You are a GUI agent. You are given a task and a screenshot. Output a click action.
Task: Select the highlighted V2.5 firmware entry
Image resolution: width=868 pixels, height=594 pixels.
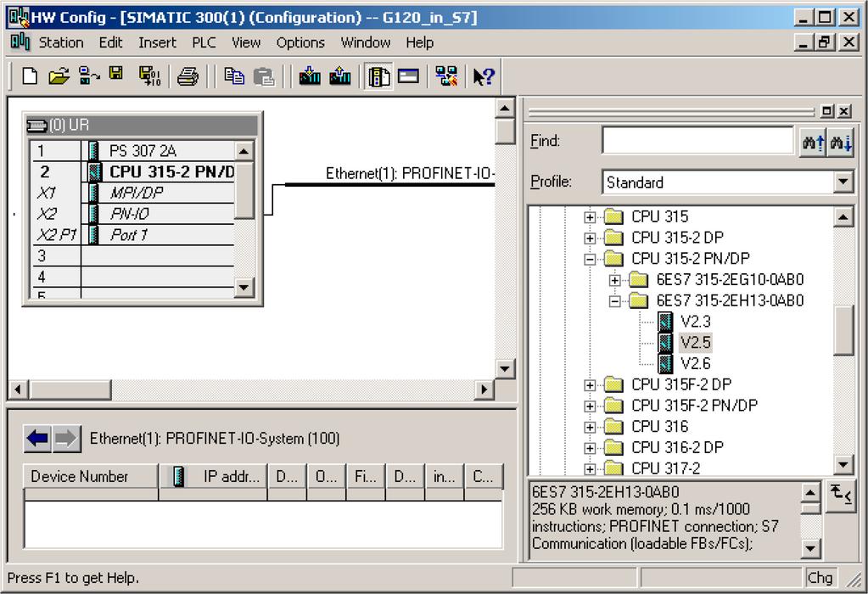[x=695, y=343]
